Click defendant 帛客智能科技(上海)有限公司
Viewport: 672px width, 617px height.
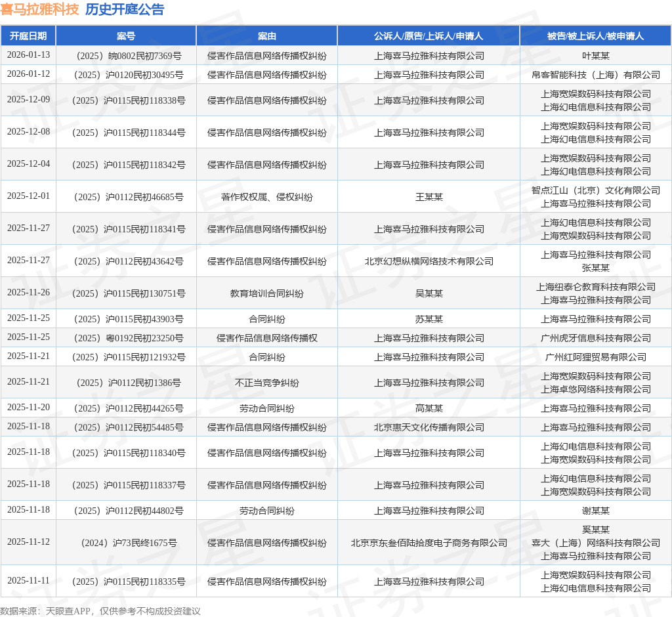596,75
